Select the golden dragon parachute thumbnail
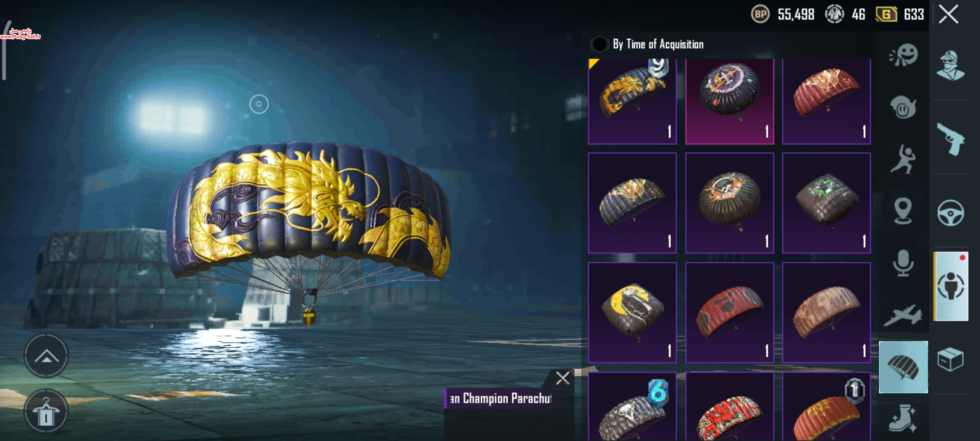This screenshot has width=980, height=441. pyautogui.click(x=632, y=101)
